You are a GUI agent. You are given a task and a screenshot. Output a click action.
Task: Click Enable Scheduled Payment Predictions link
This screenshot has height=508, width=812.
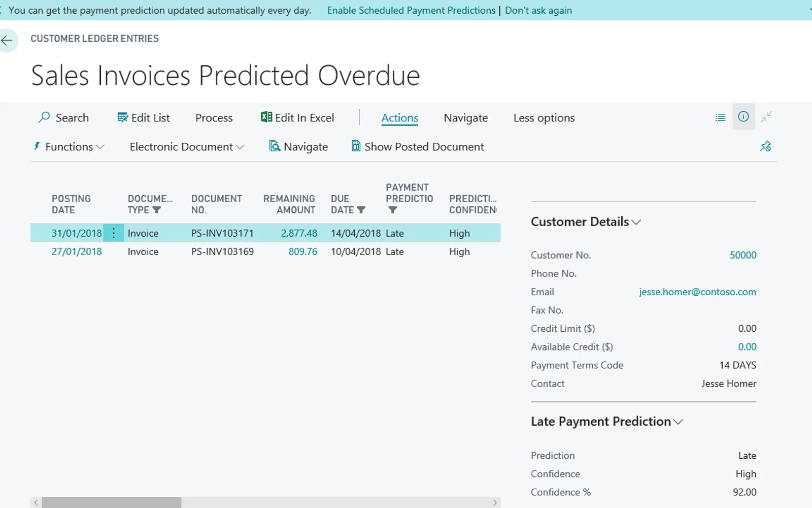pyautogui.click(x=411, y=10)
